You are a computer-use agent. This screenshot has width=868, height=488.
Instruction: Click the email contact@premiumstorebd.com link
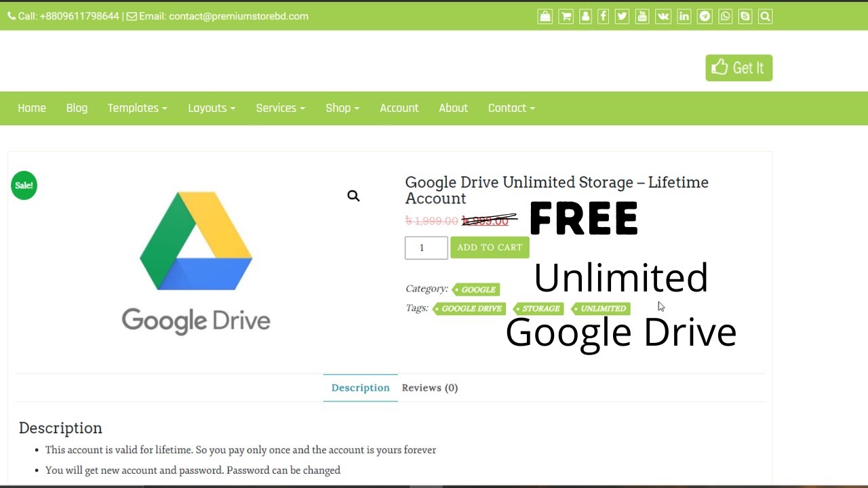[x=239, y=16]
